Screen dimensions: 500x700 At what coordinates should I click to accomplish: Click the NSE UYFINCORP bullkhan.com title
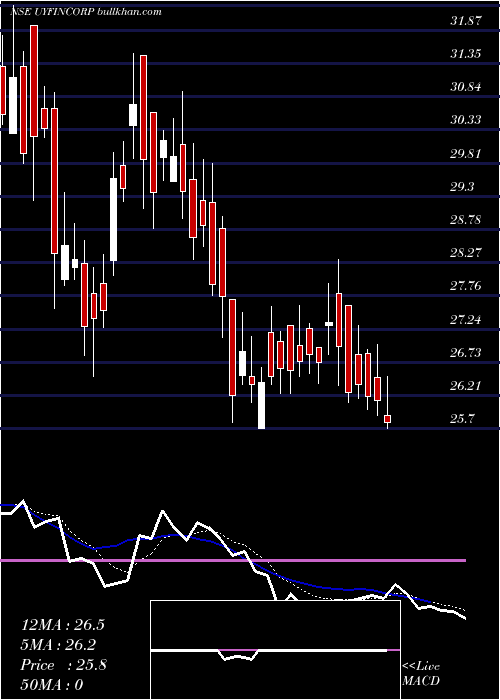point(85,12)
